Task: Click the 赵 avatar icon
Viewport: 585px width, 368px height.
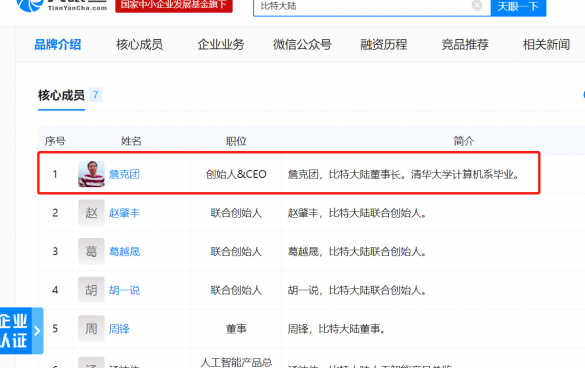Action: [91, 213]
